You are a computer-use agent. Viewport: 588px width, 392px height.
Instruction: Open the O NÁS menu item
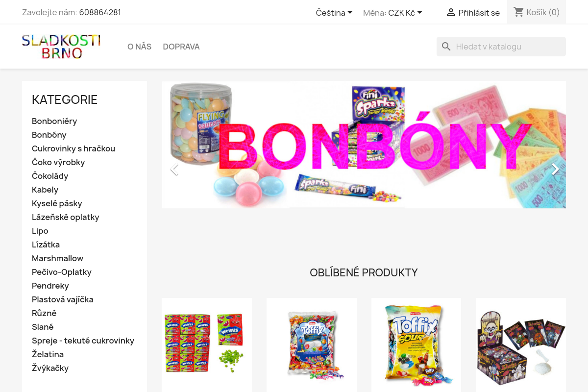click(x=140, y=47)
